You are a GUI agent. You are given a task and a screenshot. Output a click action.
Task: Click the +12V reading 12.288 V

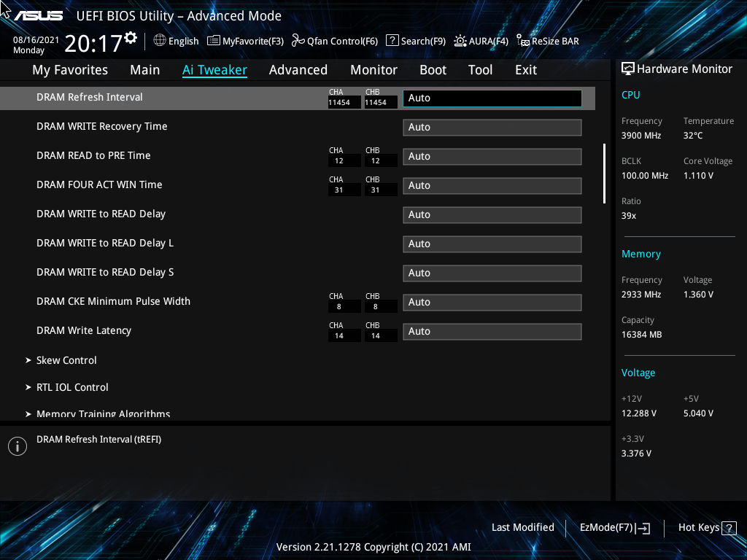[x=638, y=413]
